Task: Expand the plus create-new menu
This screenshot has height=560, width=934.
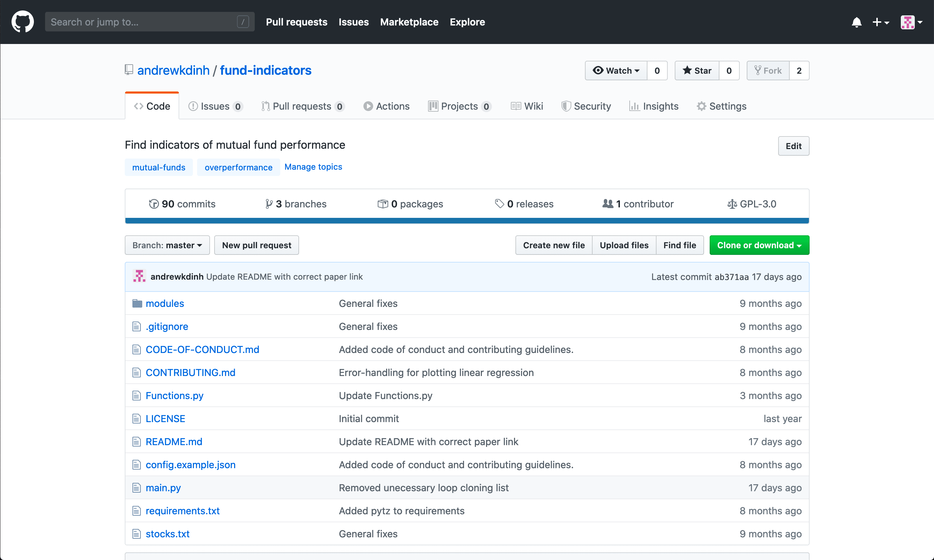Action: pos(881,22)
